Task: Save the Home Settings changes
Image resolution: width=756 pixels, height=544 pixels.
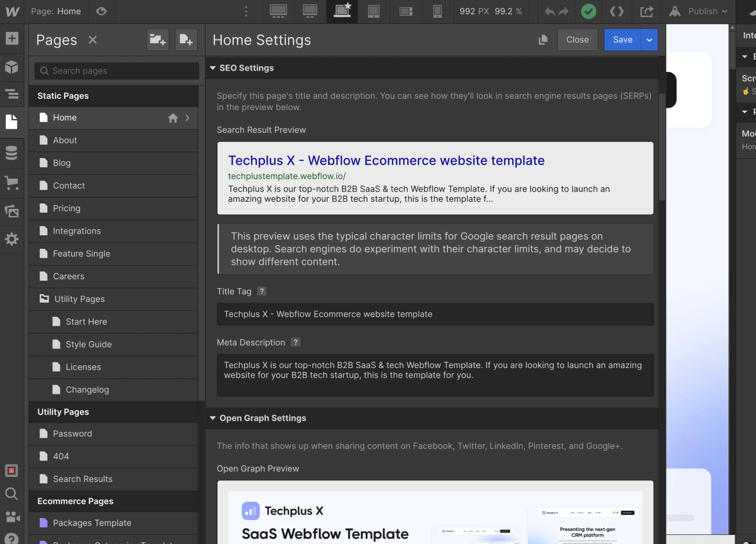Action: [623, 39]
